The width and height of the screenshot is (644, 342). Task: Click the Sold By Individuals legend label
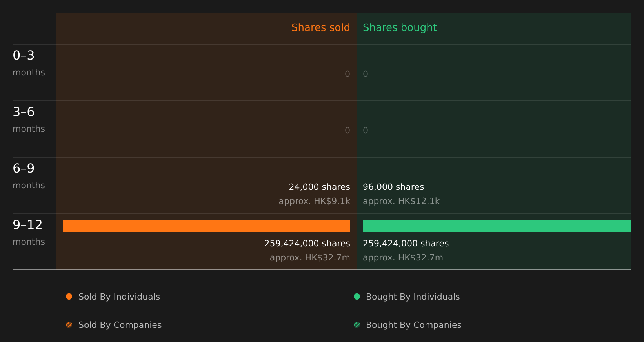click(x=119, y=297)
